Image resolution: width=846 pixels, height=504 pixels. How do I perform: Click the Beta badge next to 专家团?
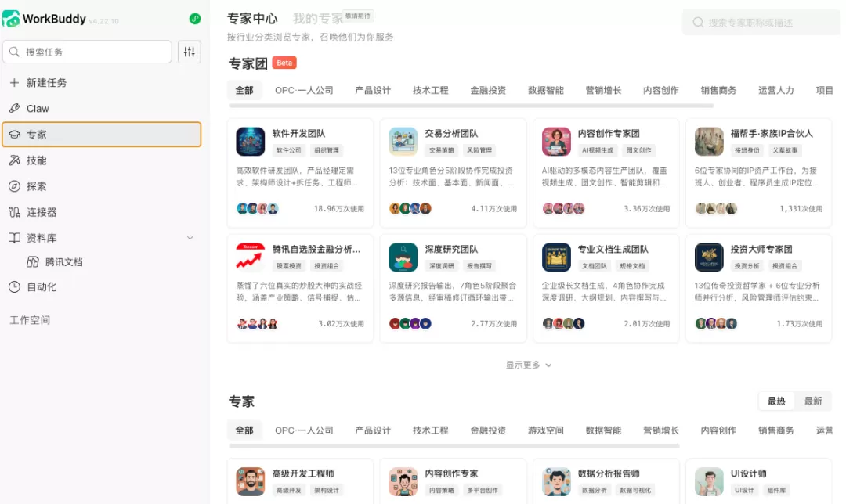click(x=284, y=63)
